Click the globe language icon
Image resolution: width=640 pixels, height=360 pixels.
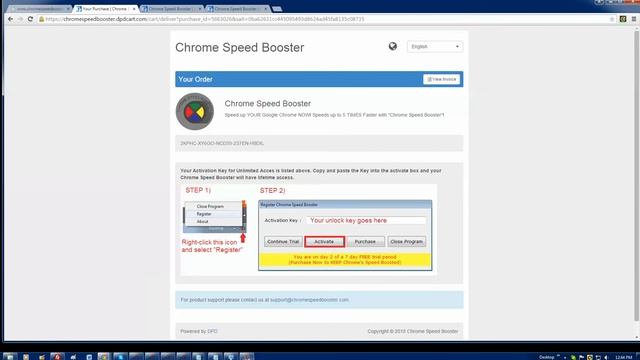(393, 47)
